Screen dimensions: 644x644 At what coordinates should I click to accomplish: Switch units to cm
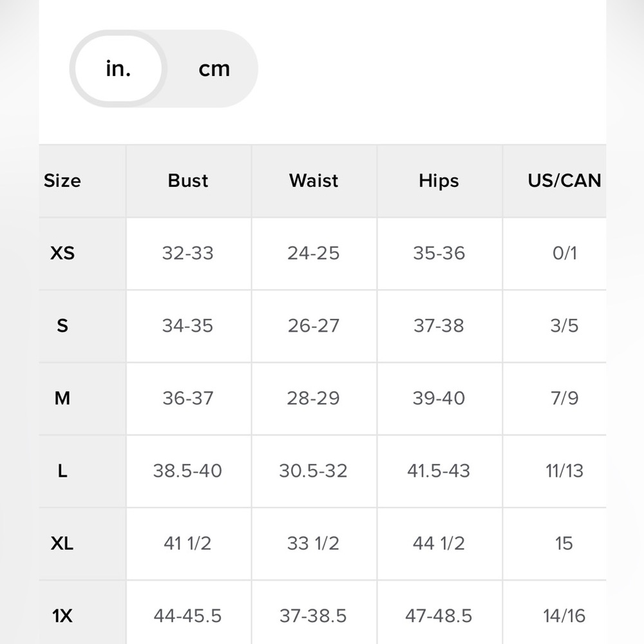[x=214, y=69]
